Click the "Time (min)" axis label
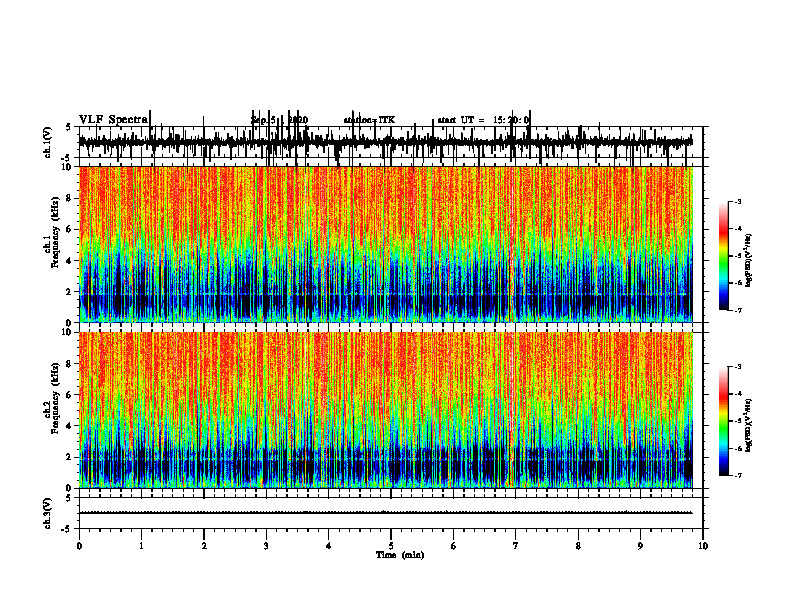This screenshot has width=792, height=612. coord(400,555)
